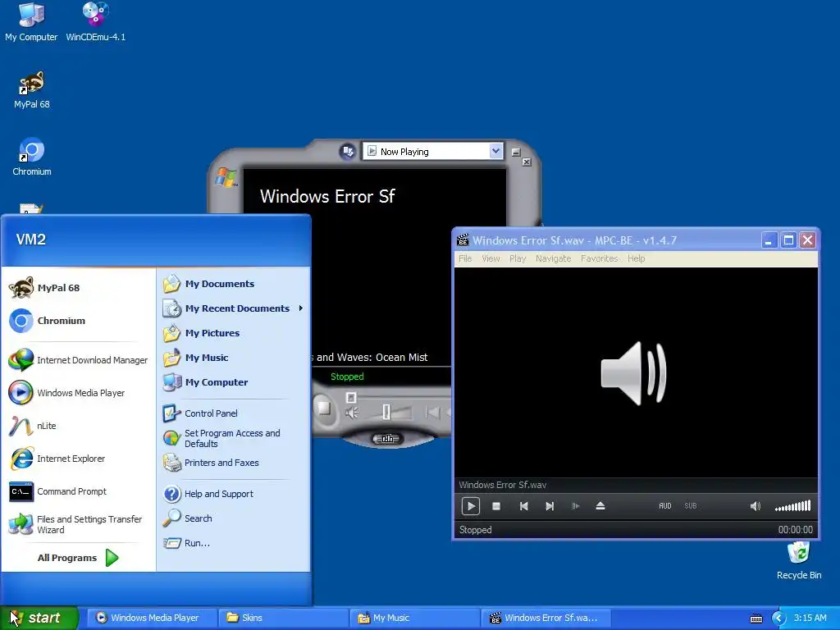Select the SUB subtitle button
This screenshot has height=630, width=840.
point(691,505)
